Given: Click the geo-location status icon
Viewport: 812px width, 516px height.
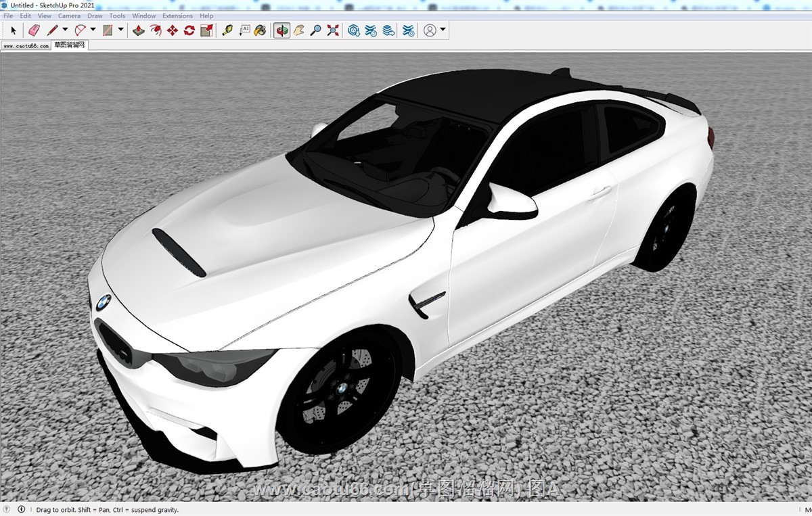Looking at the screenshot, I should click(7, 509).
